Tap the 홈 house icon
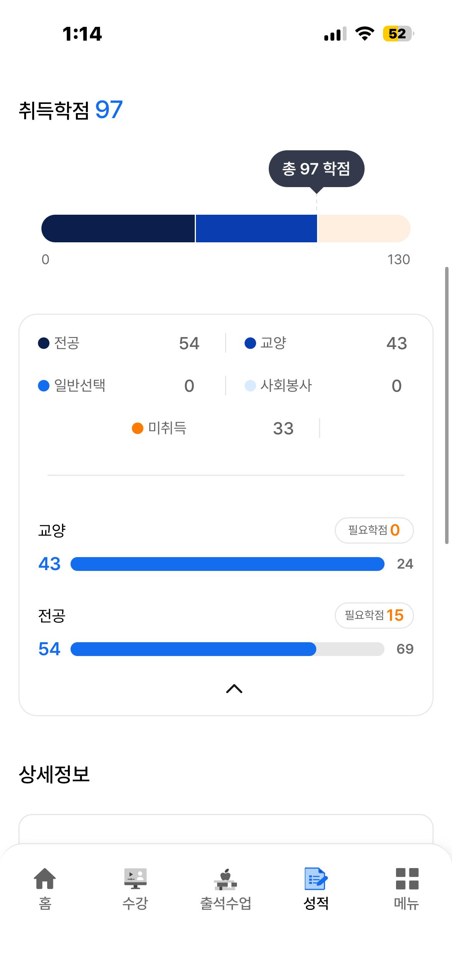Viewport: 452px width, 980px height. (45, 878)
